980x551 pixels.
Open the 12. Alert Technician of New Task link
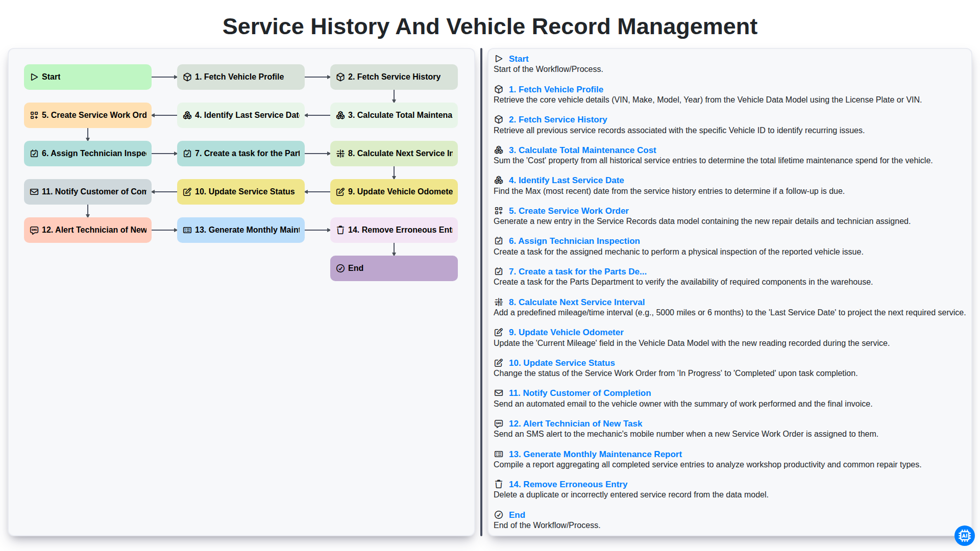[x=575, y=423]
